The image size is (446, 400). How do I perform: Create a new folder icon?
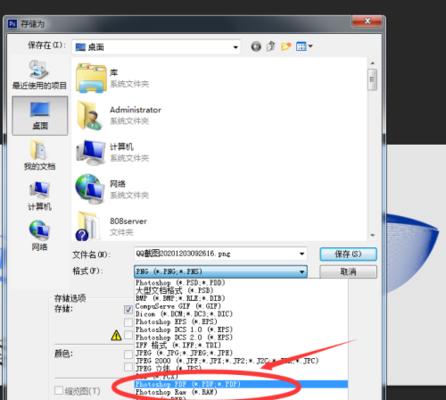coord(286,46)
